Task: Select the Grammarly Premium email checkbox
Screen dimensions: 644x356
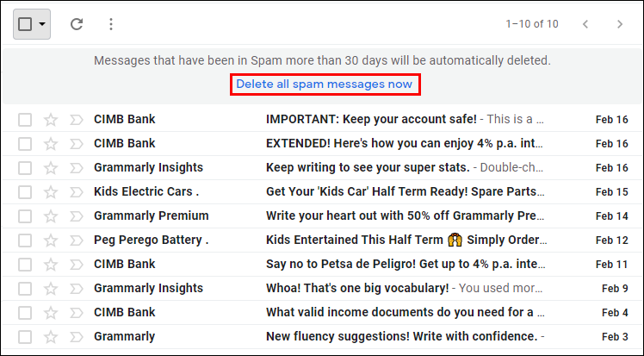Action: coord(25,215)
